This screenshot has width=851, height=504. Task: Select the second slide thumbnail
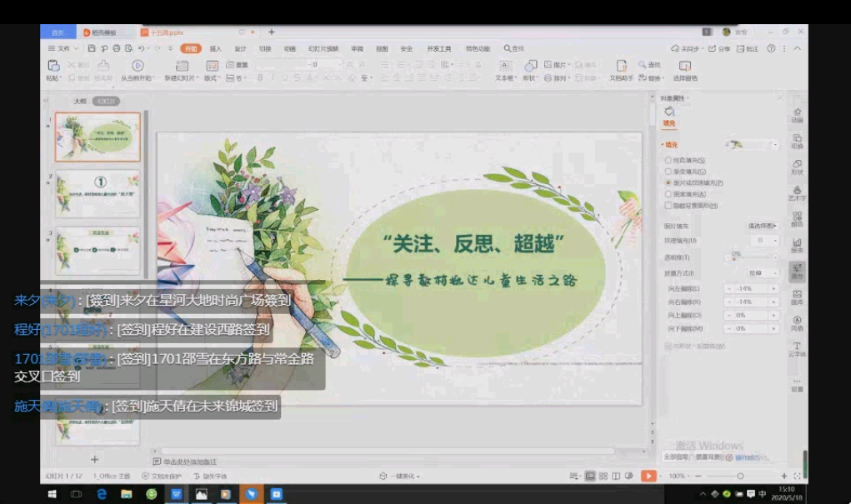98,193
